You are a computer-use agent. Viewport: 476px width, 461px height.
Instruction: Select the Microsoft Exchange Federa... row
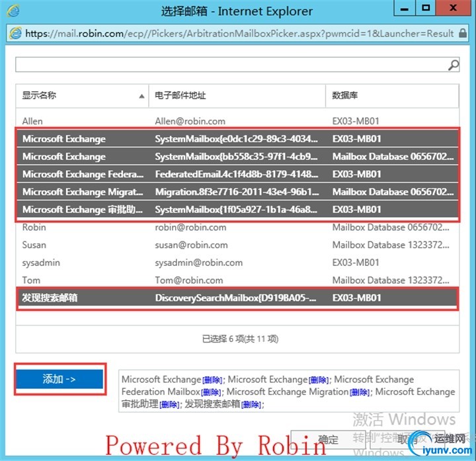click(x=237, y=174)
